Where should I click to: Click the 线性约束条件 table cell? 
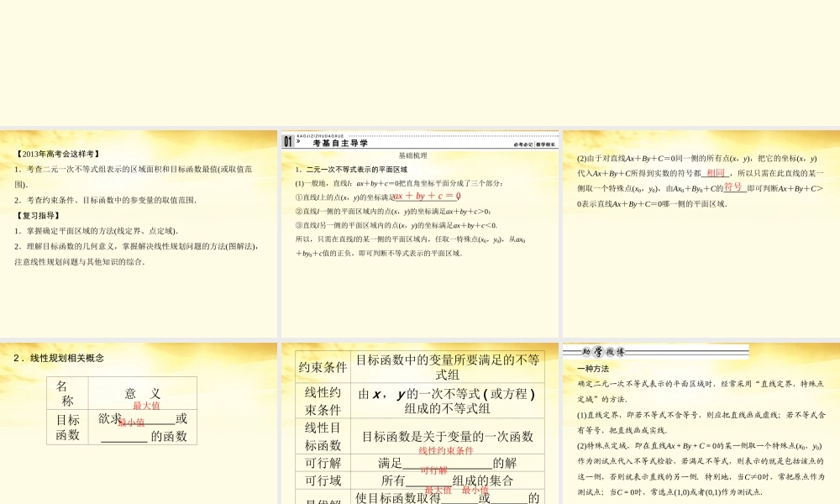[x=323, y=401]
